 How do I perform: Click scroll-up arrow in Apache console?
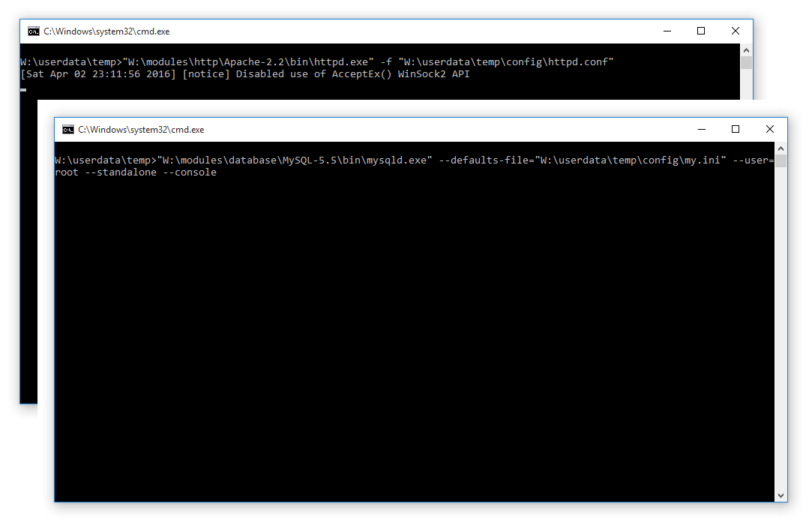(746, 49)
